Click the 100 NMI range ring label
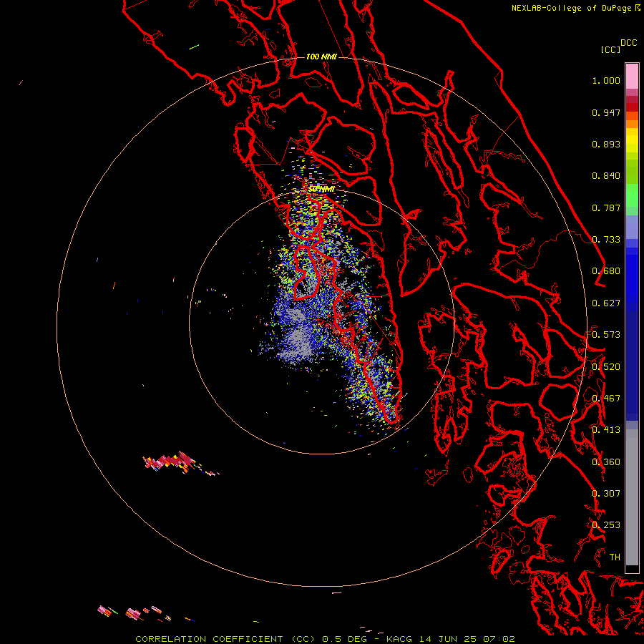644x644 pixels. pyautogui.click(x=321, y=57)
